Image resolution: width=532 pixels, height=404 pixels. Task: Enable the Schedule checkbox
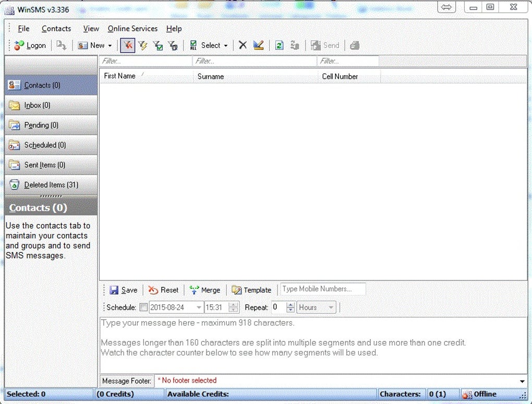(x=143, y=308)
